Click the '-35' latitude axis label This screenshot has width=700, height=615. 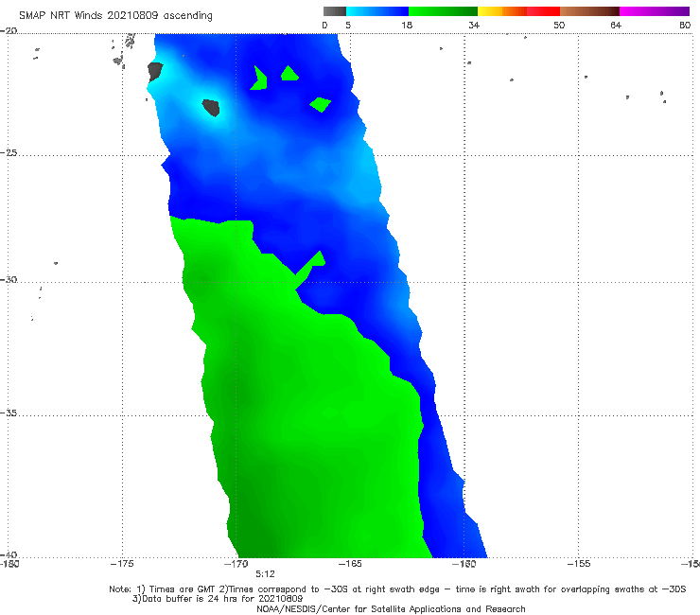(x=9, y=413)
